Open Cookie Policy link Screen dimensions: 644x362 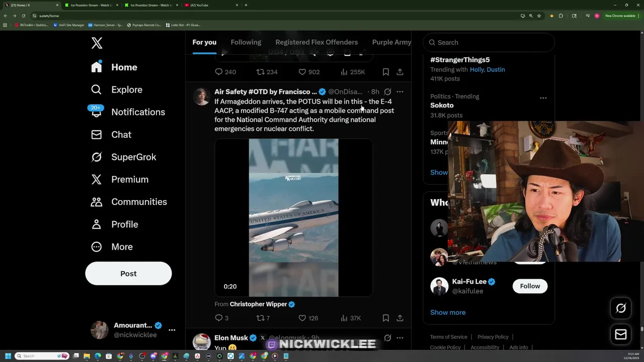pyautogui.click(x=445, y=347)
